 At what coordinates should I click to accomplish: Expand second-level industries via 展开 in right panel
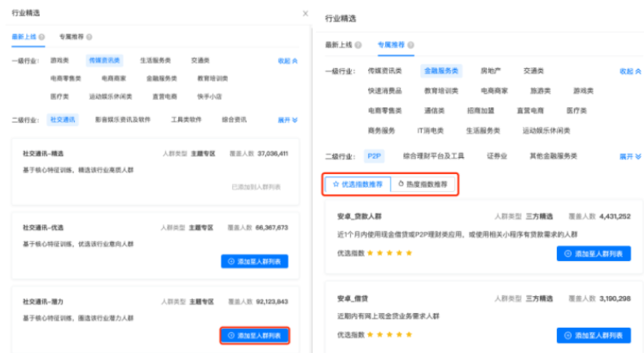630,156
